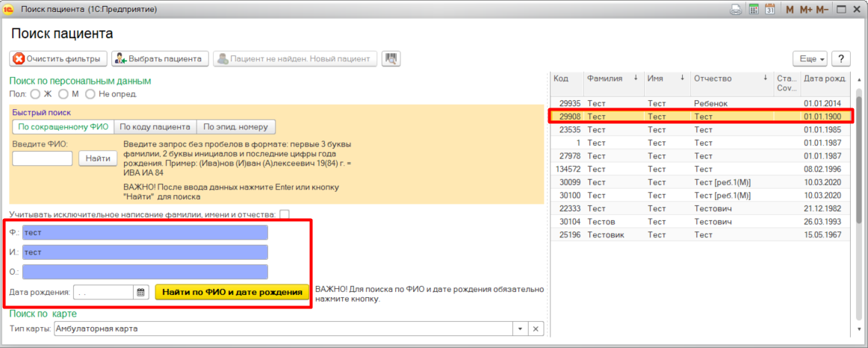Switch to По эпид. номеру tab
Viewport: 868px width, 348px height.
(x=236, y=127)
